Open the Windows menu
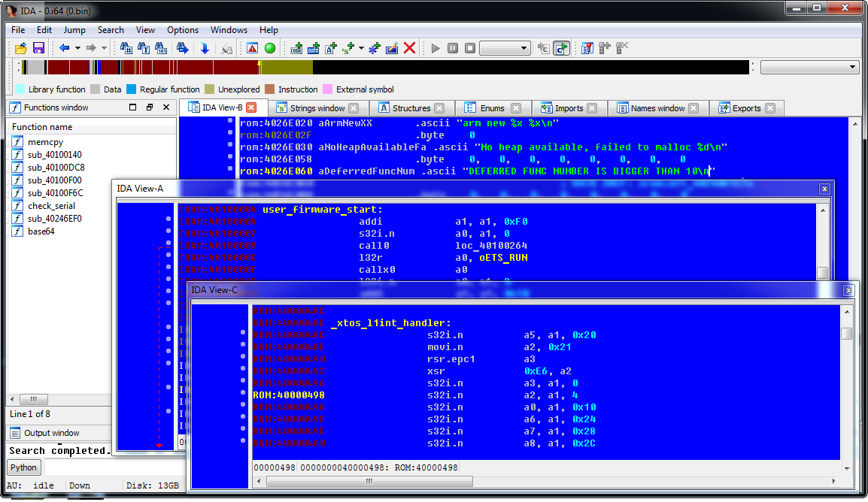 (x=229, y=30)
